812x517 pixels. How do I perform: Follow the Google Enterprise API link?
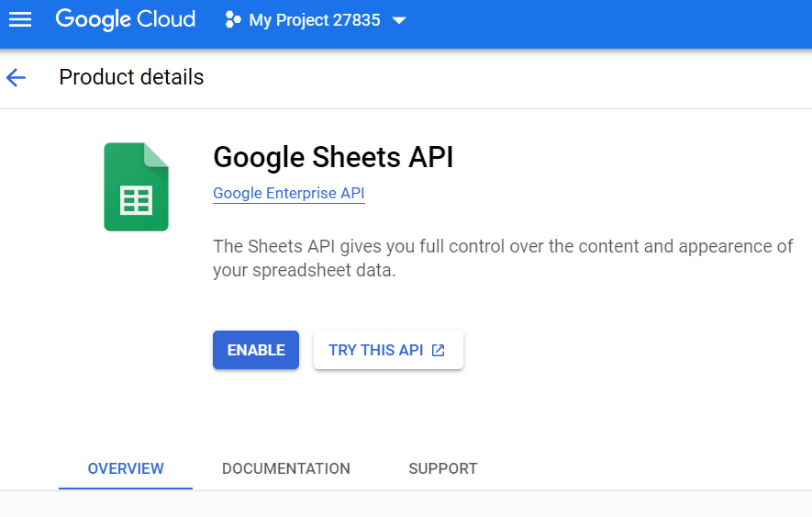pos(288,193)
